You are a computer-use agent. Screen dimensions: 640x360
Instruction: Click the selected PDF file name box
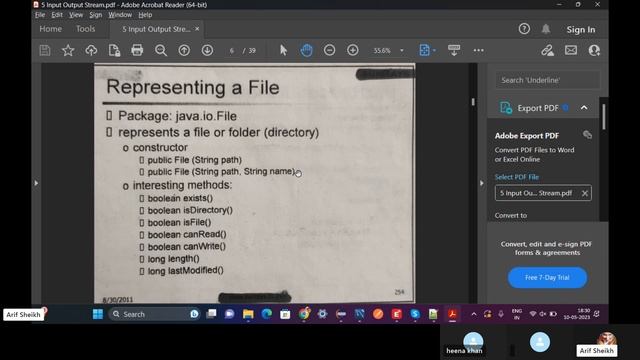coord(543,193)
